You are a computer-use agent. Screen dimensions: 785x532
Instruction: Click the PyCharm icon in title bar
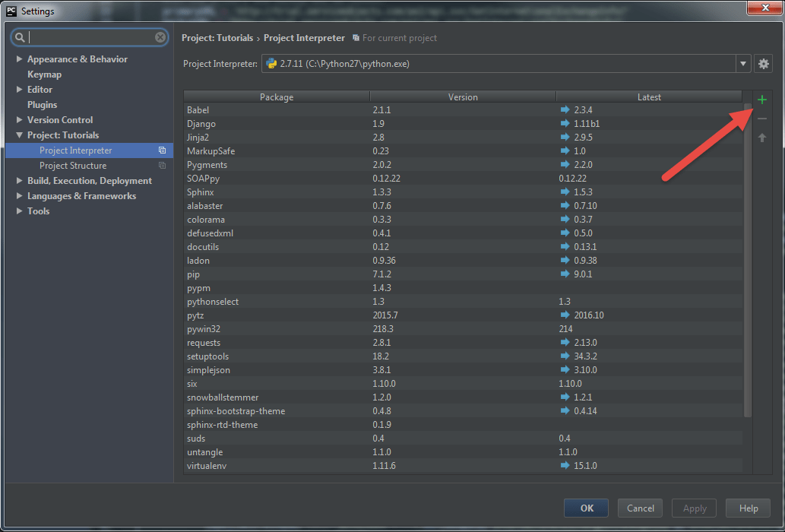[11, 11]
